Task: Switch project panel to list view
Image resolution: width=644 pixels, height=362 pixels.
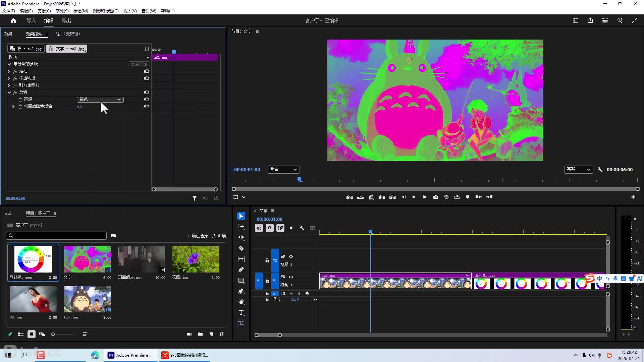Action: [x=21, y=334]
